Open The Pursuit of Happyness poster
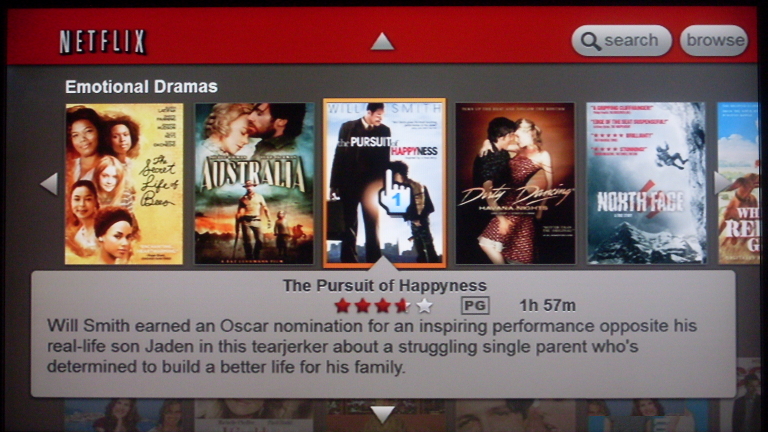This screenshot has width=768, height=432. coord(384,183)
